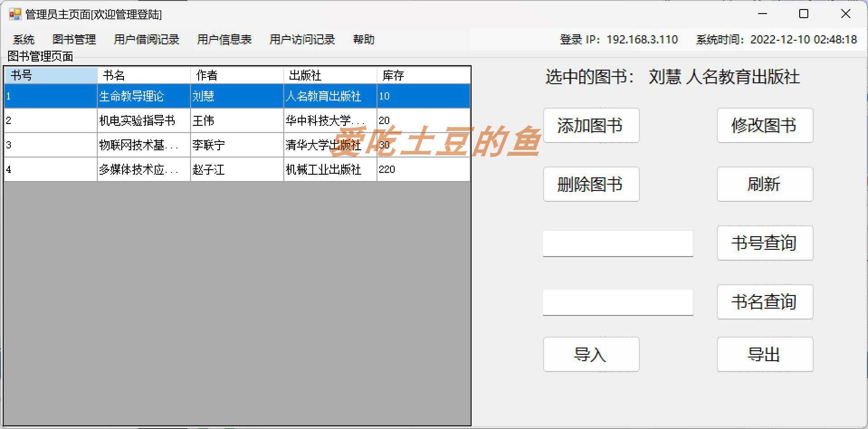Open the 用户信息表 (User Info) menu

(224, 40)
